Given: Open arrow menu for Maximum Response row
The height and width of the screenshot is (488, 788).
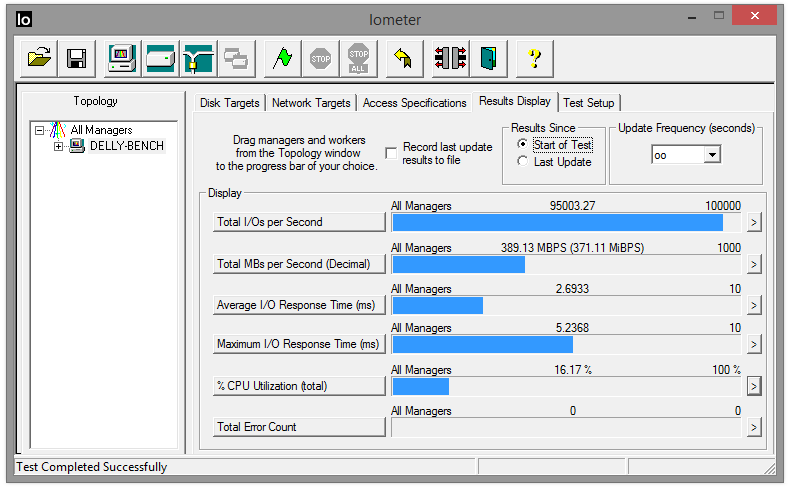Looking at the screenshot, I should tap(753, 344).
